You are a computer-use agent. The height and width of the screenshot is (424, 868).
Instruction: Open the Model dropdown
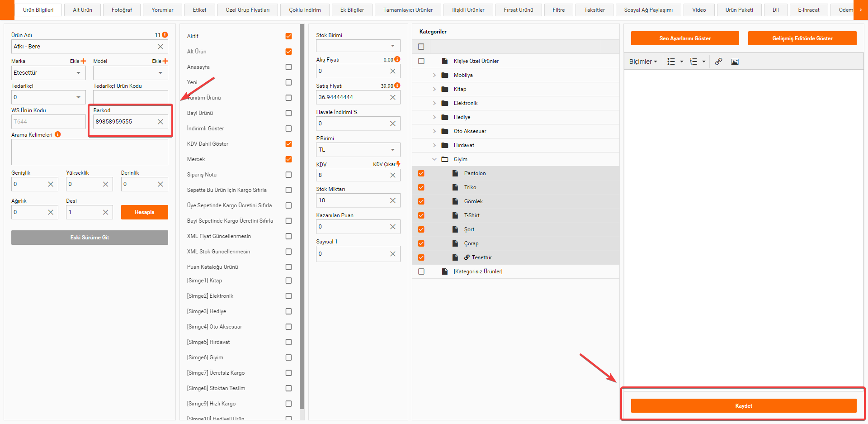tap(131, 73)
